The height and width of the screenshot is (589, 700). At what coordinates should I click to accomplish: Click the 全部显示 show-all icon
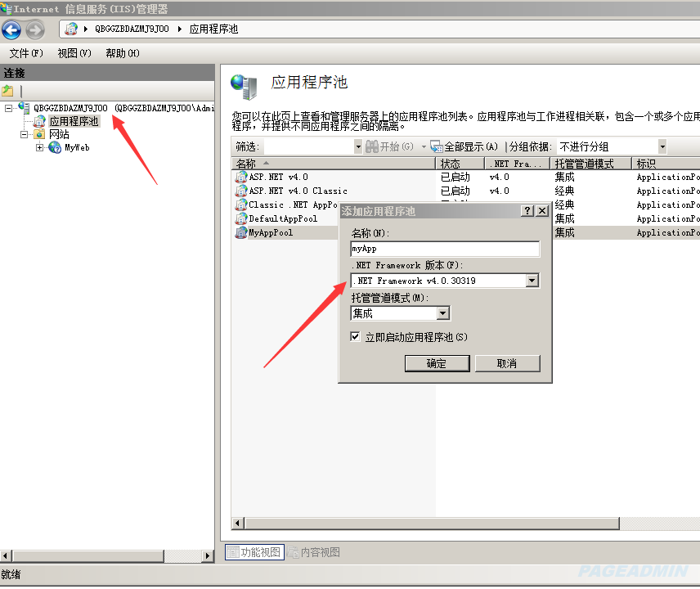click(x=436, y=146)
